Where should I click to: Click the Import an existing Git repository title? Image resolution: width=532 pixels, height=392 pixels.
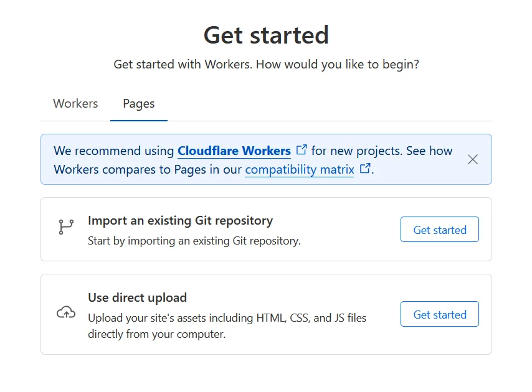(x=180, y=220)
